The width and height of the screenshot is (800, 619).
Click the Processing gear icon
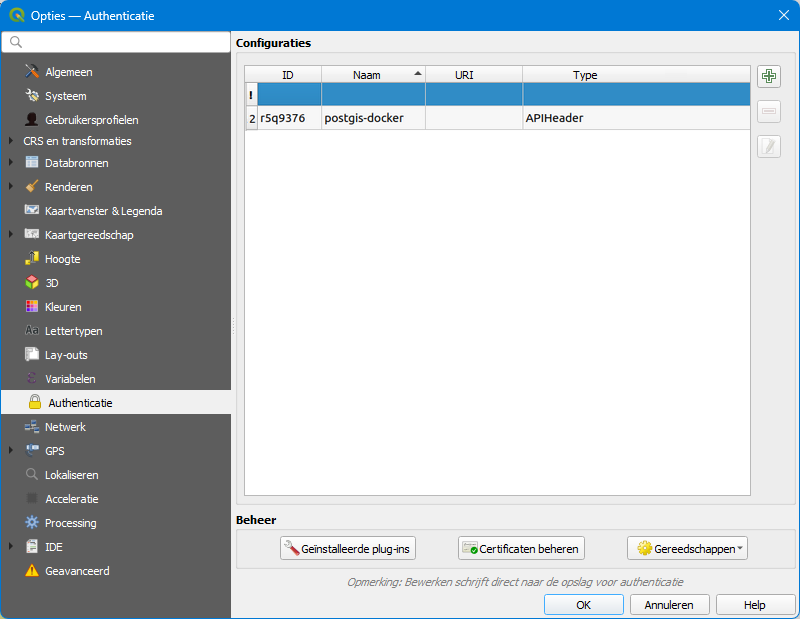[x=33, y=522]
